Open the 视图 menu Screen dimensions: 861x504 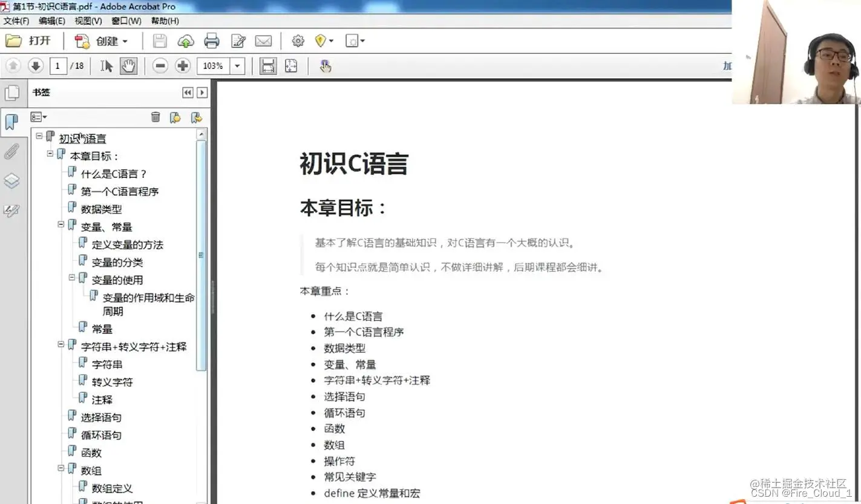pos(88,21)
